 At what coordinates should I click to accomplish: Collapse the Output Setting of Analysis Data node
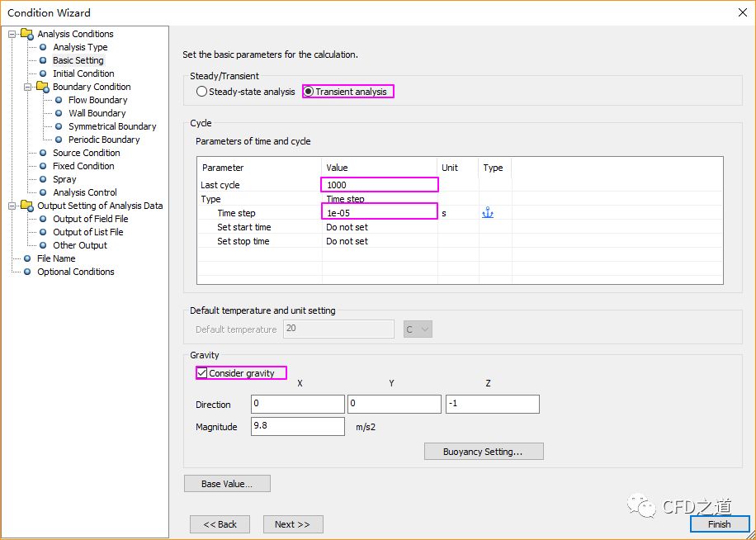[x=12, y=206]
